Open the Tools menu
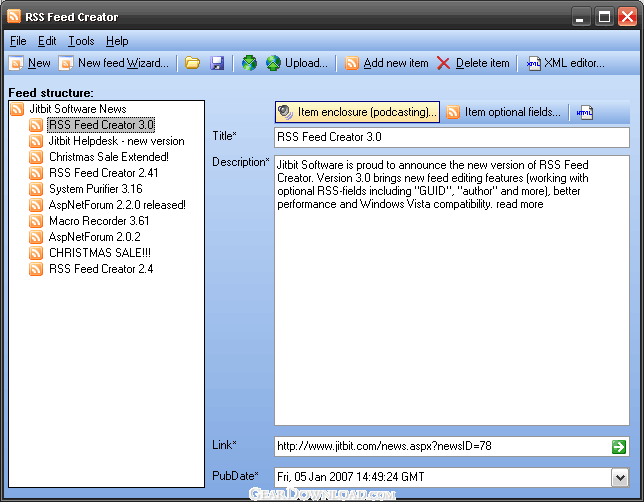Screen dimensions: 644x502 81,41
